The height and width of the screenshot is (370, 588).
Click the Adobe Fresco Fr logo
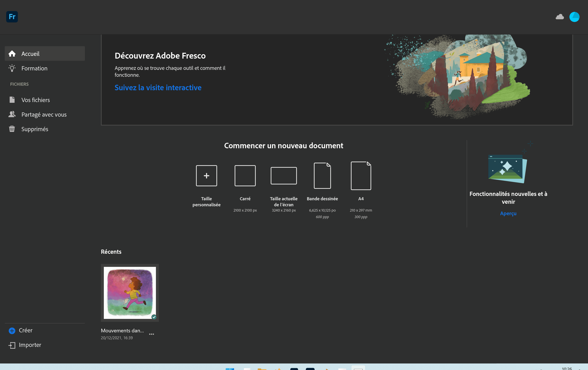tap(12, 17)
